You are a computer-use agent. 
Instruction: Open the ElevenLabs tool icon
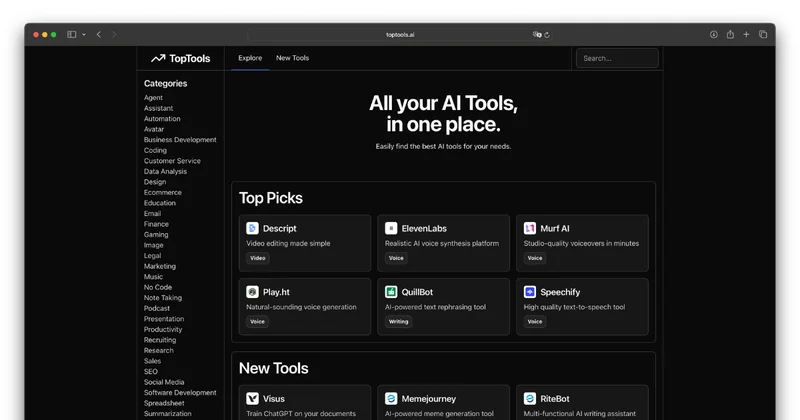pyautogui.click(x=391, y=228)
